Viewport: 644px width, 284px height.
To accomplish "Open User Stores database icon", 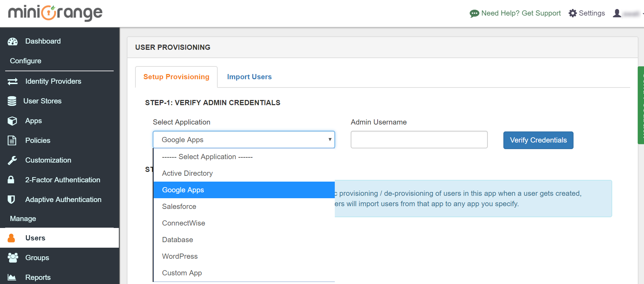I will (x=12, y=101).
